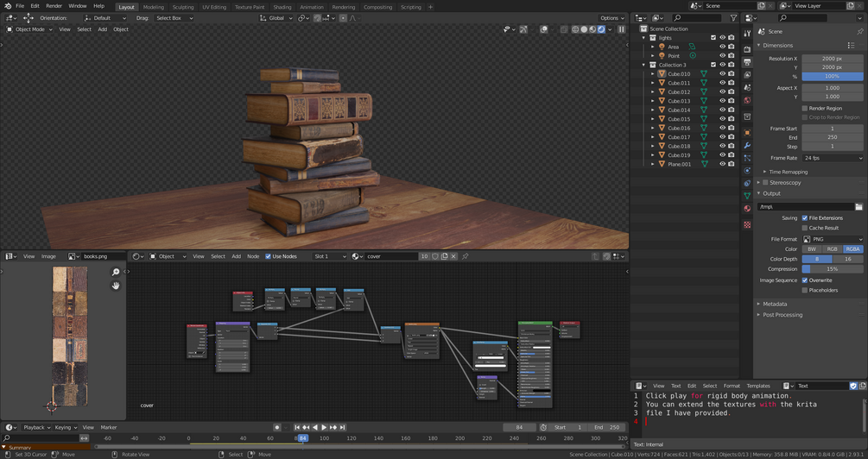The width and height of the screenshot is (868, 459).
Task: Click the Dimensions panel presets list icon
Action: tap(851, 46)
